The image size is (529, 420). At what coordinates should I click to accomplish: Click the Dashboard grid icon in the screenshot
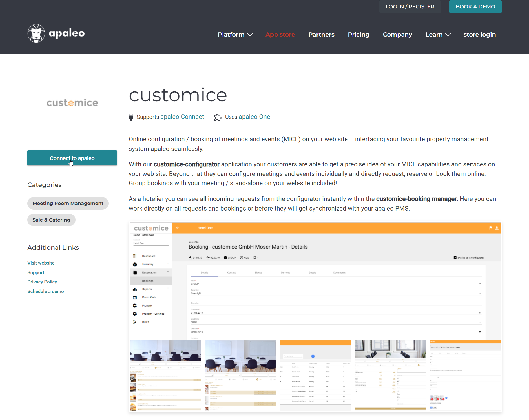[x=135, y=256]
